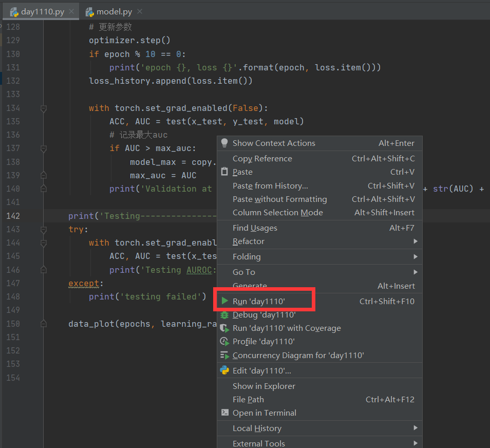
Task: Click the lightbulb icon beside Show Context Actions
Action: (x=224, y=143)
